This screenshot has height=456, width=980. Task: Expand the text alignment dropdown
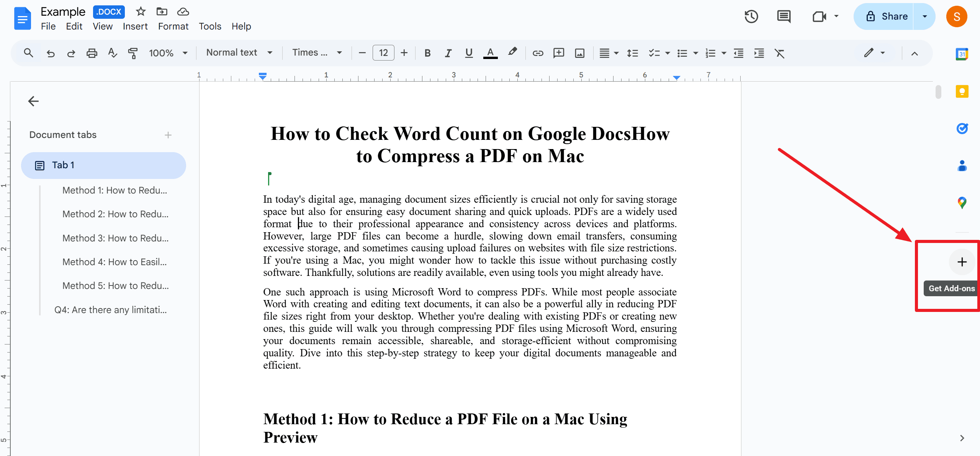pos(616,53)
